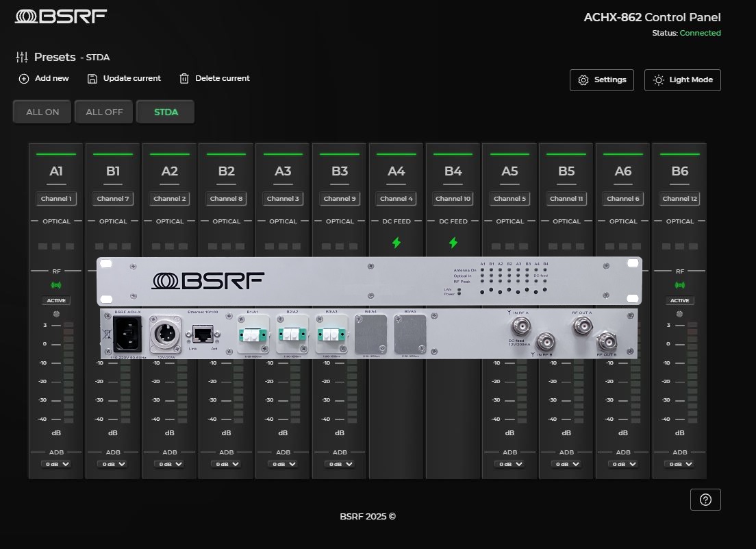Select the STDA preset
This screenshot has height=549, width=756.
click(x=166, y=112)
